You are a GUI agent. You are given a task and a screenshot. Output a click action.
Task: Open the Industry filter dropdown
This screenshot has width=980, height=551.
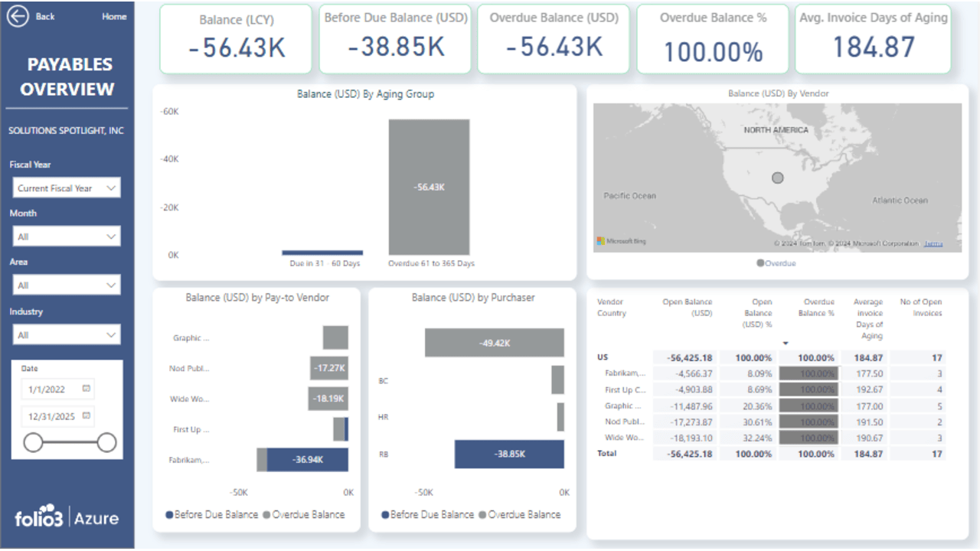(67, 334)
